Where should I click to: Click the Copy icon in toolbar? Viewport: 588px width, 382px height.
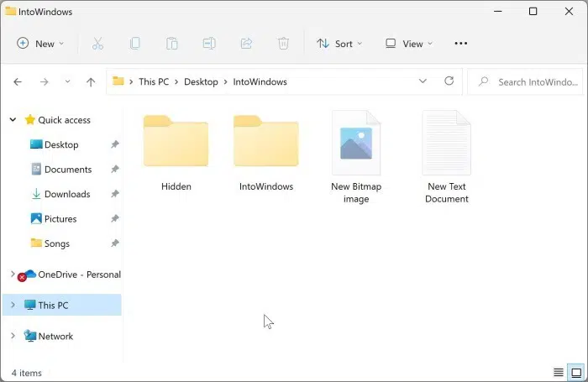(134, 44)
